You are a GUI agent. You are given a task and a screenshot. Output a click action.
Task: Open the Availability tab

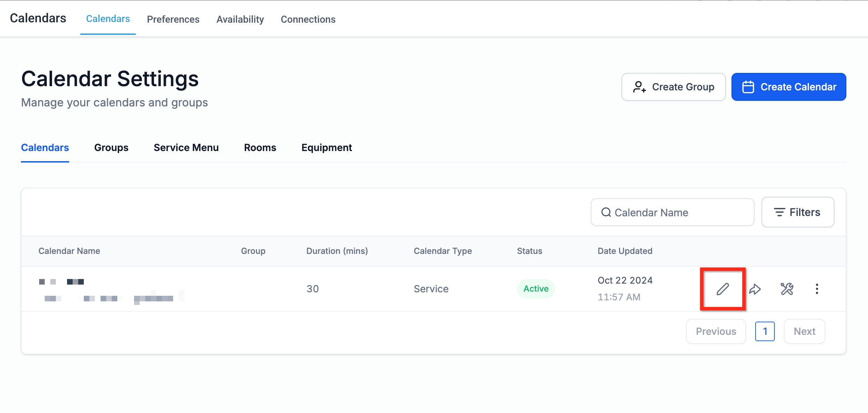click(240, 19)
